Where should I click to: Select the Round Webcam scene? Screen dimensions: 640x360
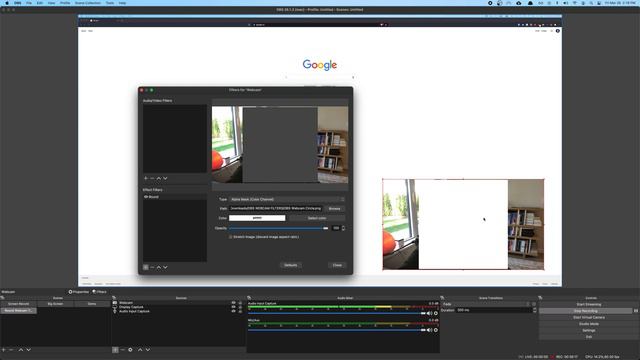(18, 311)
